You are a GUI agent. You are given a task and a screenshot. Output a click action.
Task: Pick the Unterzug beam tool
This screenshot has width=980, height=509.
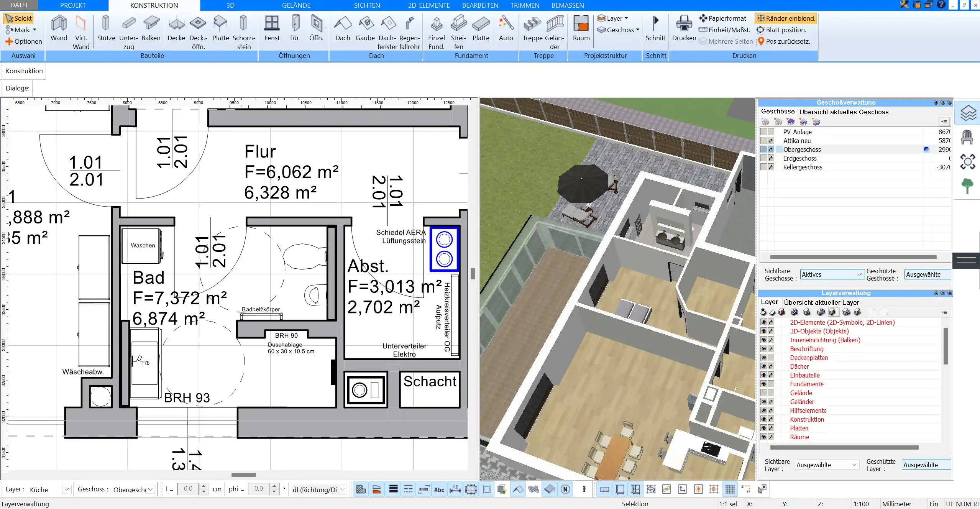pyautogui.click(x=128, y=32)
